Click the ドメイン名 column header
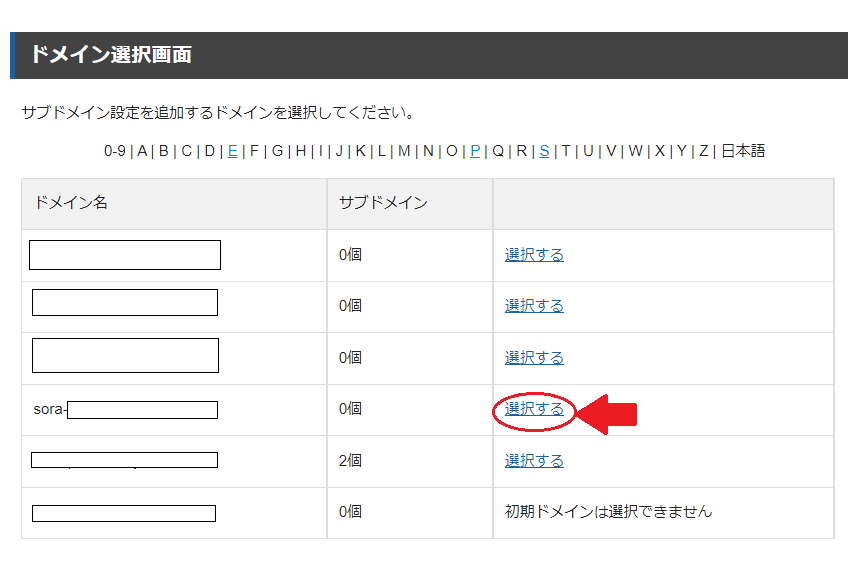Viewport: 852px width, 568px height. [x=71, y=203]
